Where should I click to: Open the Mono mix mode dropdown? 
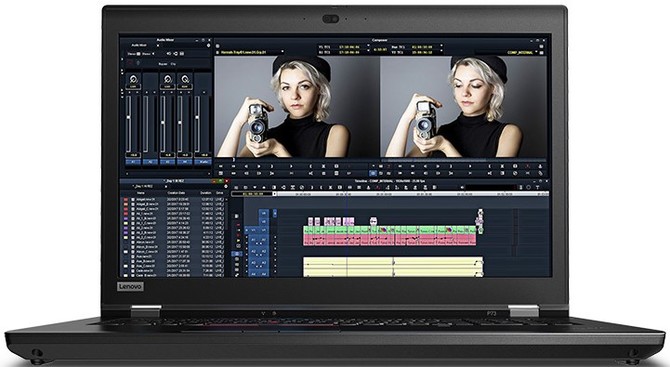pyautogui.click(x=147, y=54)
